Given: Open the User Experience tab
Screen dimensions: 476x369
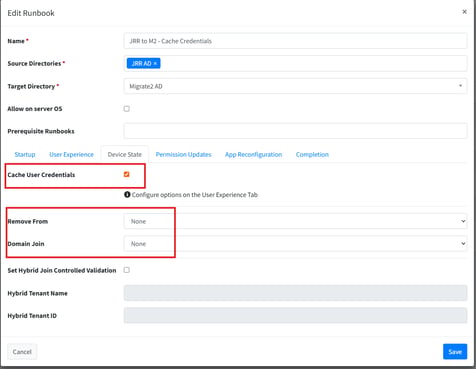Looking at the screenshot, I should point(71,154).
